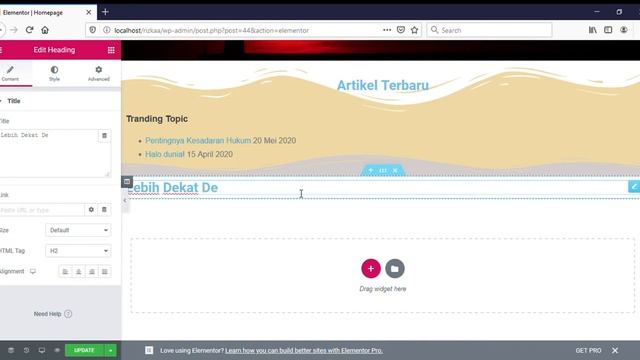The image size is (640, 360).
Task: Click the browser address bar URL
Action: pos(211,30)
